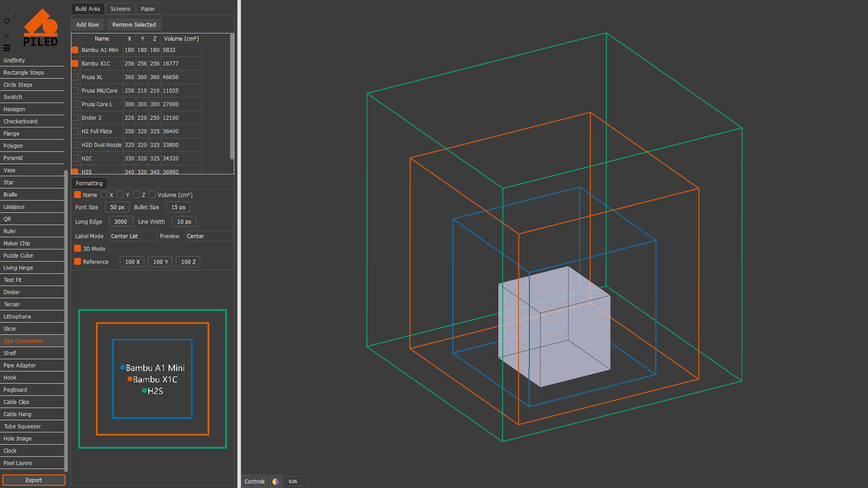Disable 3D Mode
868x488 pixels.
click(77, 249)
